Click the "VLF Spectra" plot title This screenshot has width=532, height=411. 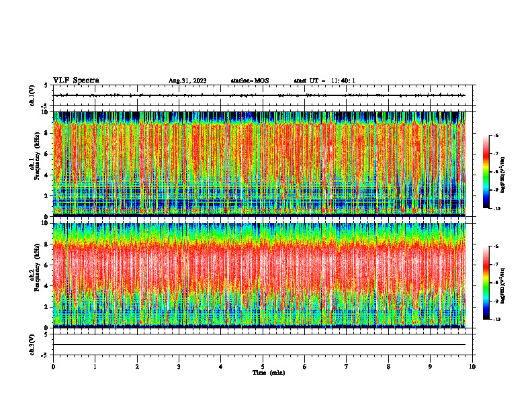click(76, 80)
